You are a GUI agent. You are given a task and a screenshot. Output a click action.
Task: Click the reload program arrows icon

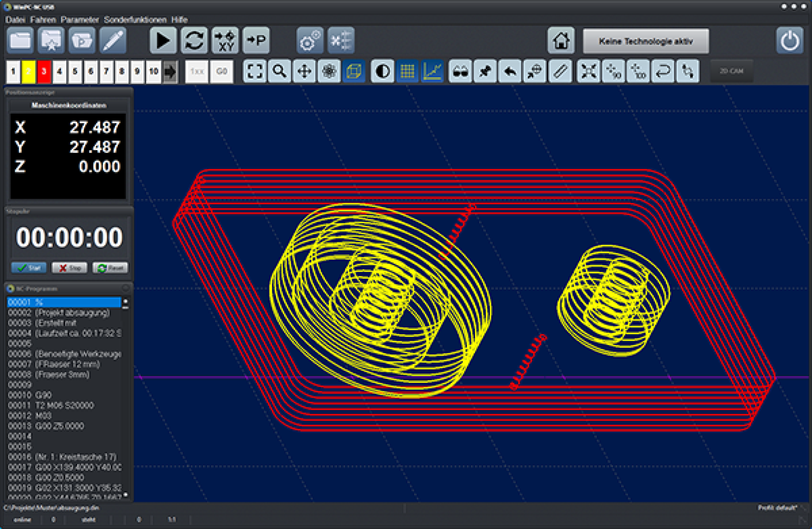(194, 41)
